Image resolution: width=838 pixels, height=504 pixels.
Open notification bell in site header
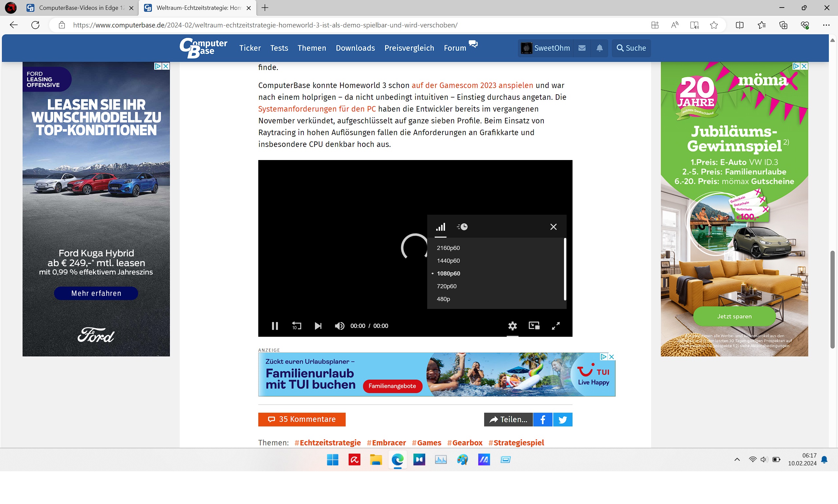click(x=600, y=48)
